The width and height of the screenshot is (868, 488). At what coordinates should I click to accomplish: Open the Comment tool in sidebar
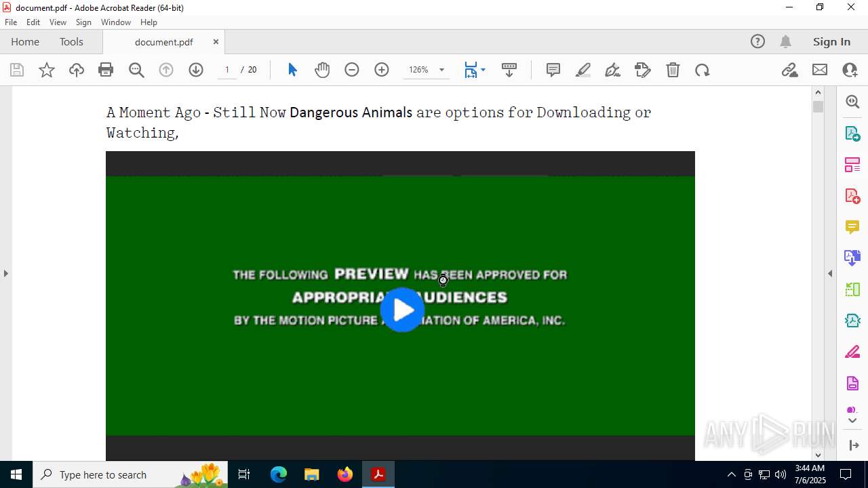click(852, 227)
